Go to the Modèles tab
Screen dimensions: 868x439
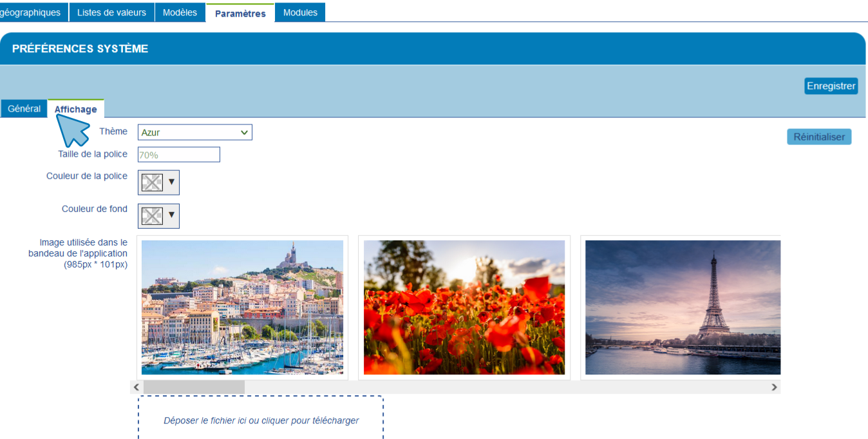[x=180, y=12]
